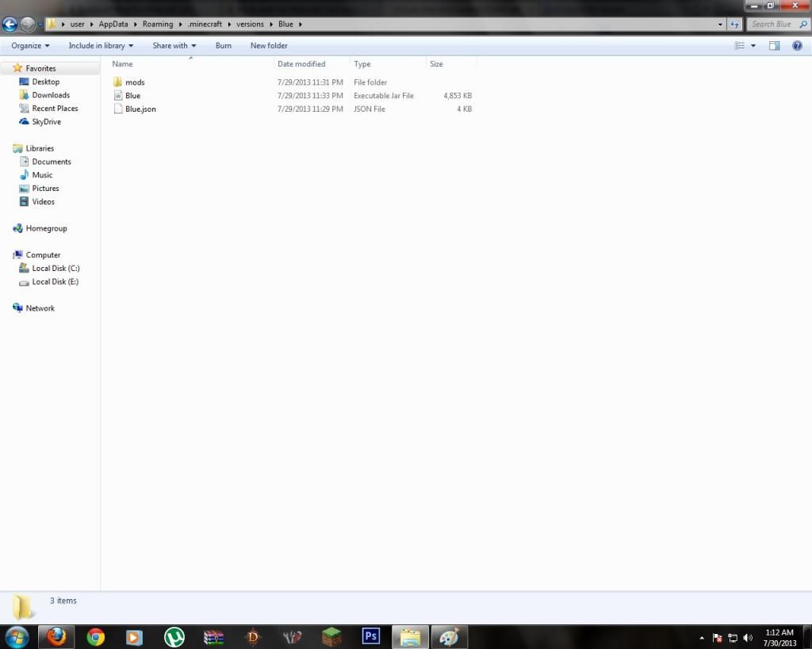The width and height of the screenshot is (812, 649).
Task: Open the Change your view dropdown arrow
Action: pos(753,46)
